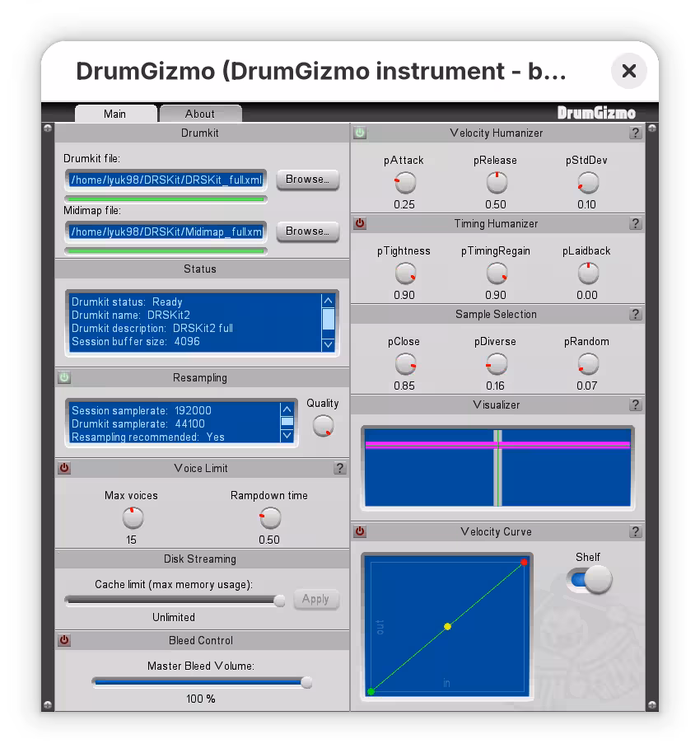Select the Main tab
Screen dimensions: 700x753
pyautogui.click(x=115, y=113)
